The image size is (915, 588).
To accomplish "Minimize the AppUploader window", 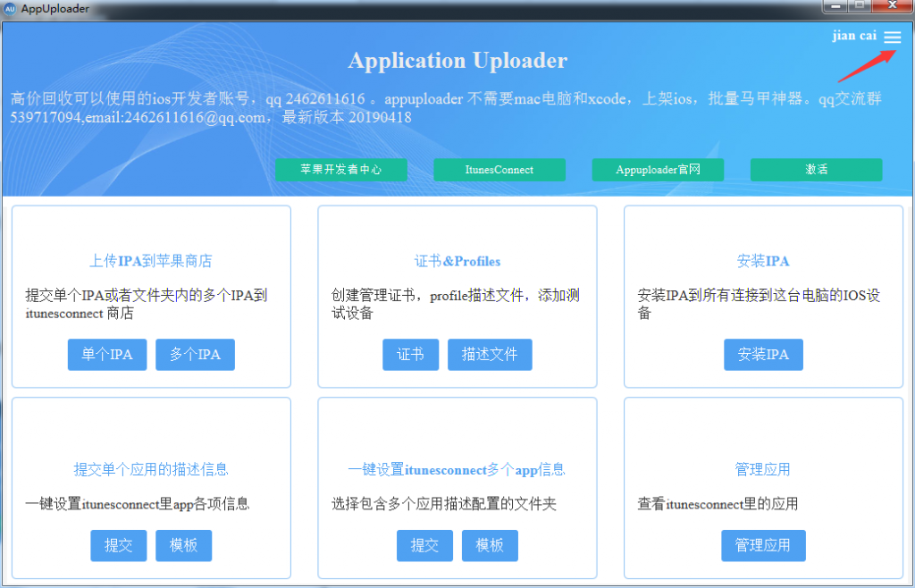I will point(835,6).
